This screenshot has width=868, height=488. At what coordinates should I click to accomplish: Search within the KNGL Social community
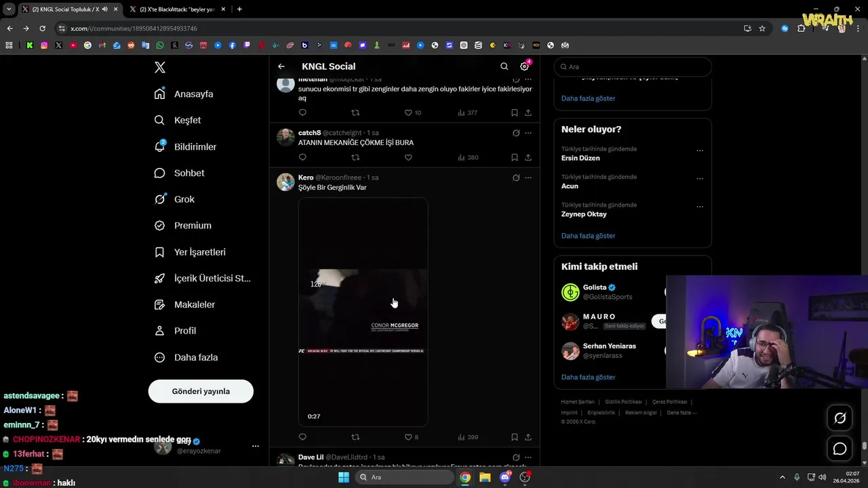[x=504, y=66]
